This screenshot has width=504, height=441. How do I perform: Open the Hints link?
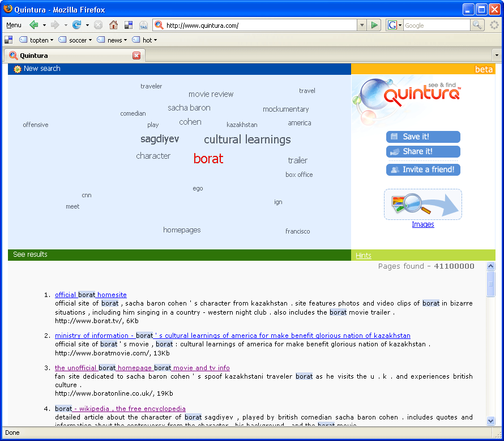pos(363,256)
